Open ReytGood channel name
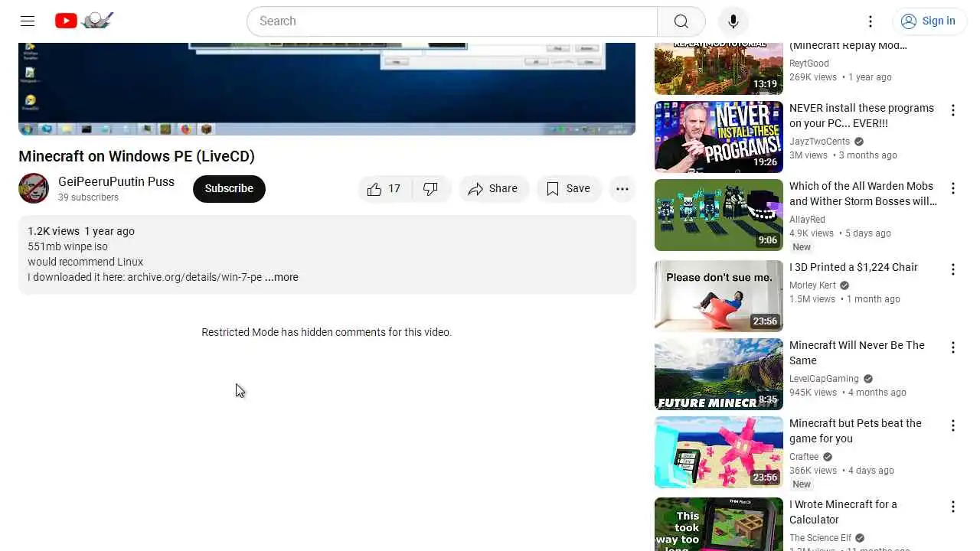The height and width of the screenshot is (551, 980). click(809, 64)
